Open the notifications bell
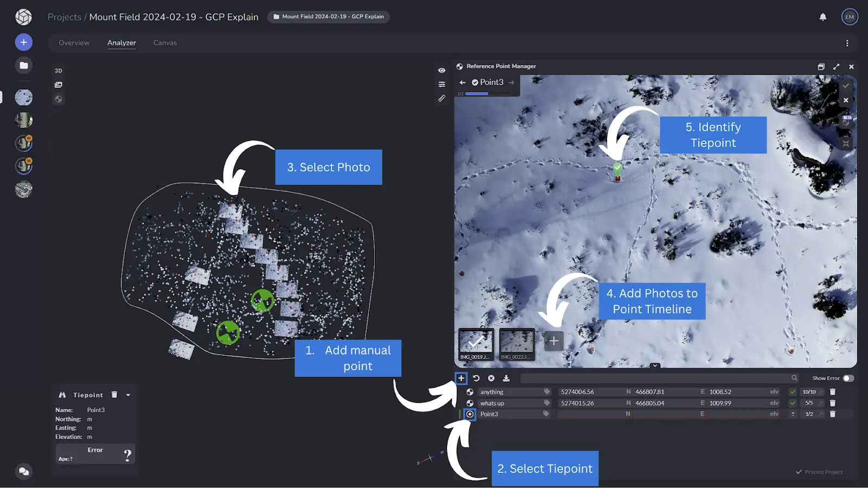This screenshot has width=868, height=488. (823, 17)
